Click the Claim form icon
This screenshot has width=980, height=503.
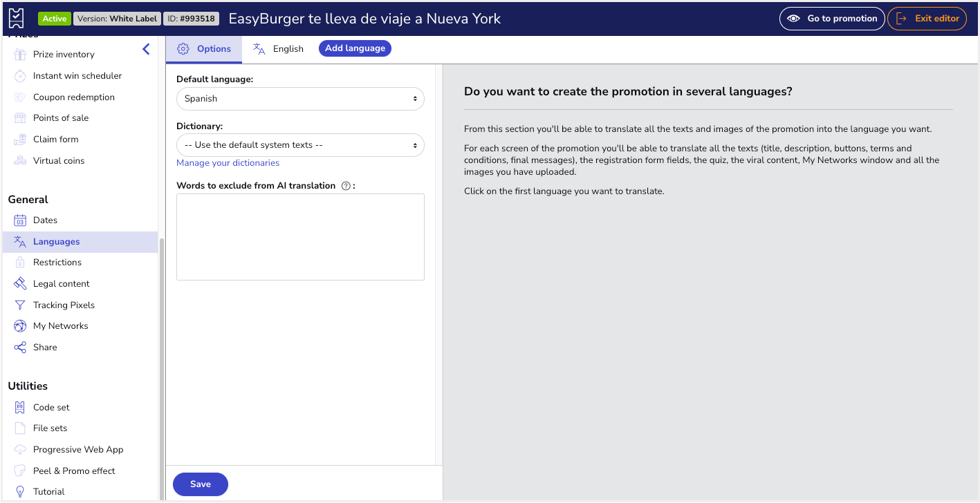(20, 140)
